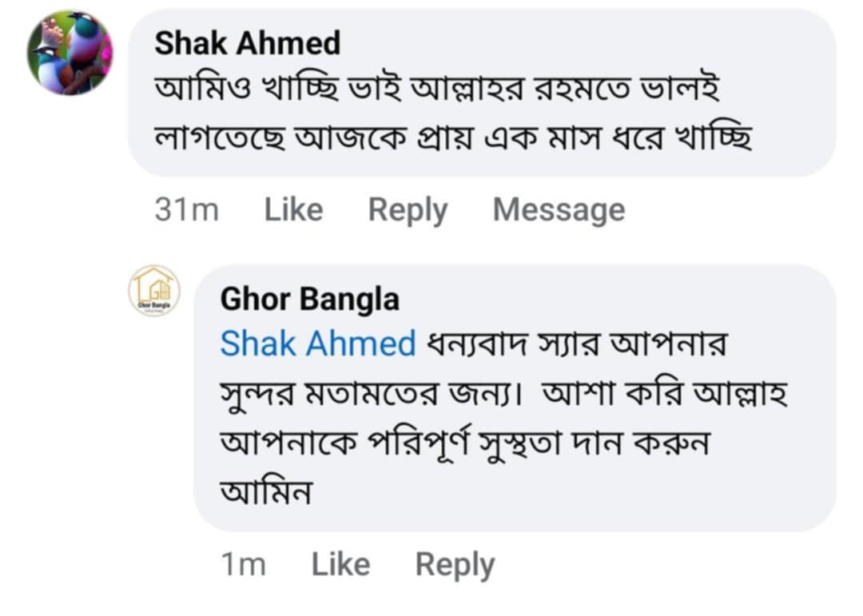Open the Ghor Bangla page logo
Screen dimensions: 863x616
tap(154, 291)
